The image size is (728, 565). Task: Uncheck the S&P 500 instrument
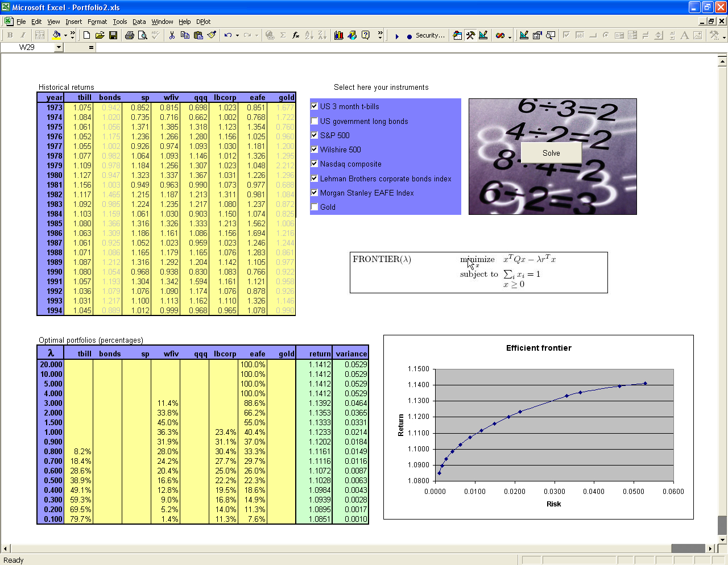click(x=315, y=135)
